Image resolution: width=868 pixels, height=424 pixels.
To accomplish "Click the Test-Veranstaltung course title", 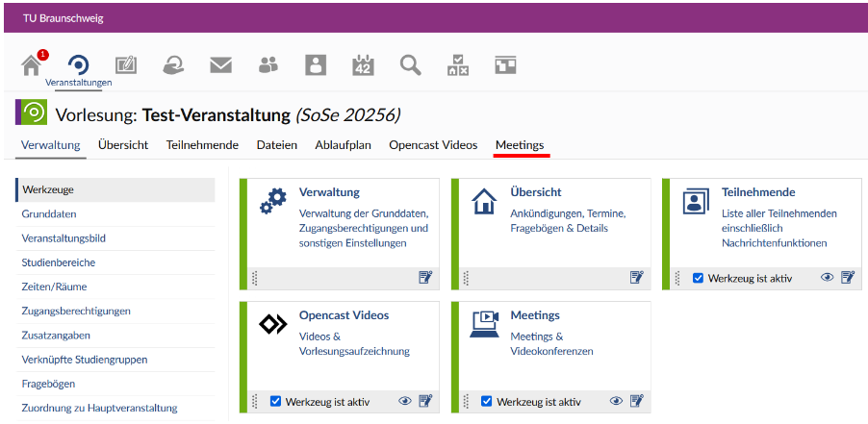I will [x=217, y=115].
